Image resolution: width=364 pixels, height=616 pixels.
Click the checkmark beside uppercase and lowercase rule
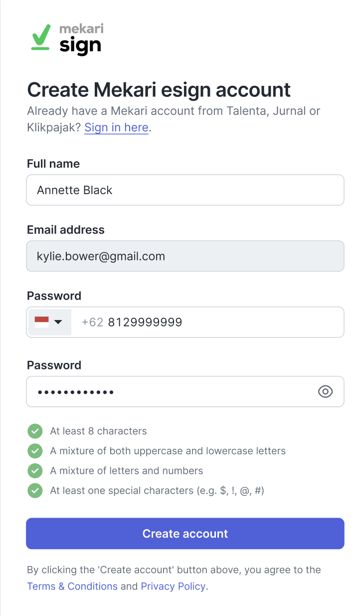(35, 451)
